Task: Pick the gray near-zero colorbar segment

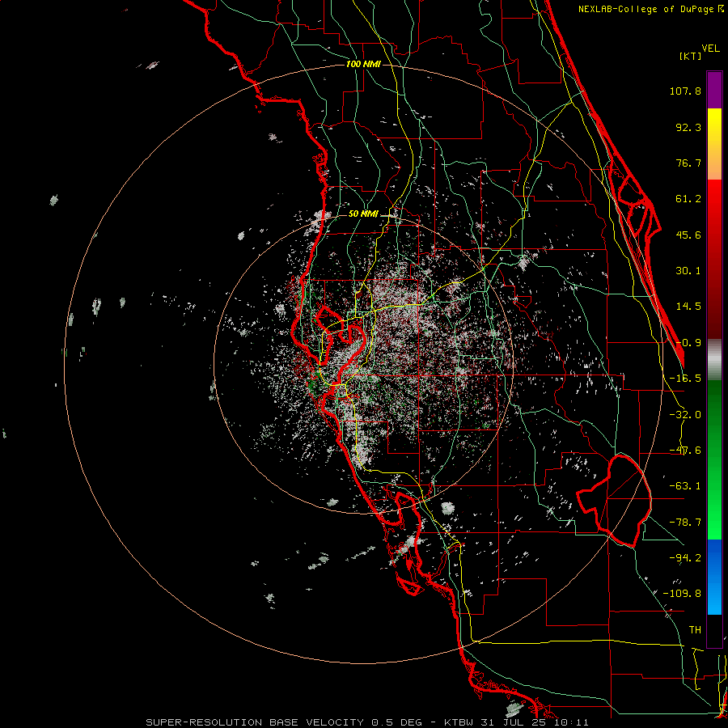Action: pos(714,360)
